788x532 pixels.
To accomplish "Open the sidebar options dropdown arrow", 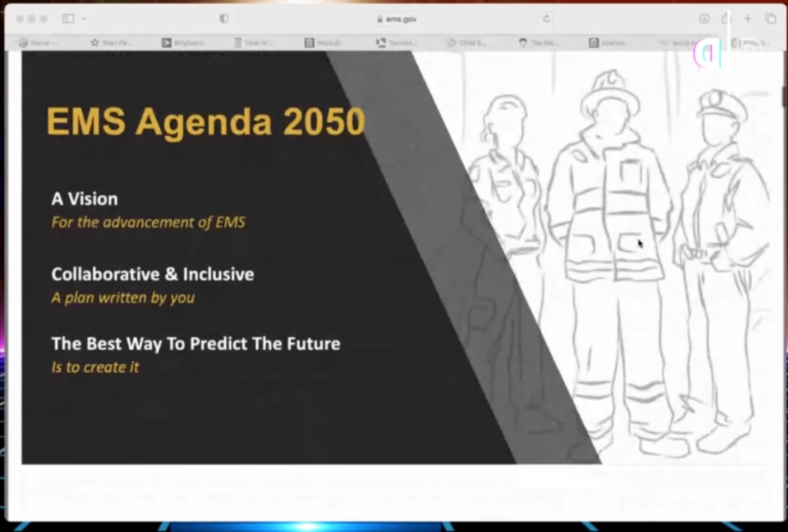I will [x=84, y=19].
